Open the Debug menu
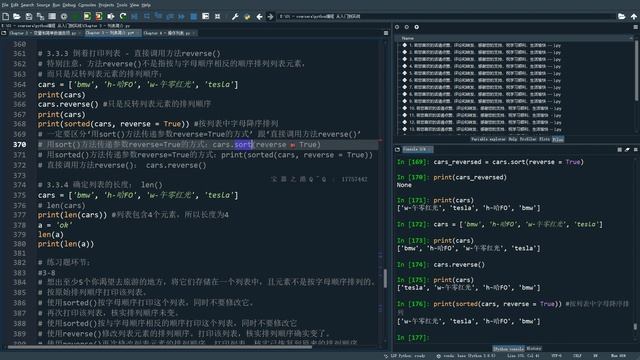The height and width of the screenshot is (360, 640). click(x=69, y=5)
